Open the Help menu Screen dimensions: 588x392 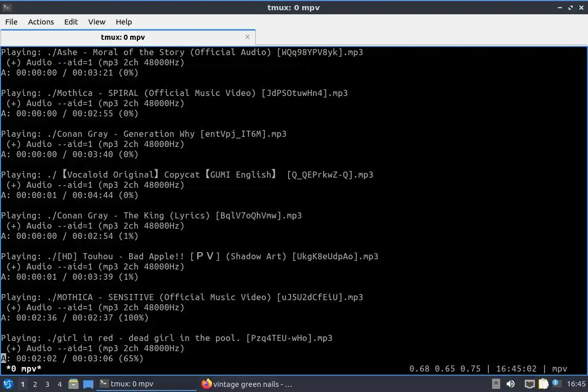pos(124,22)
